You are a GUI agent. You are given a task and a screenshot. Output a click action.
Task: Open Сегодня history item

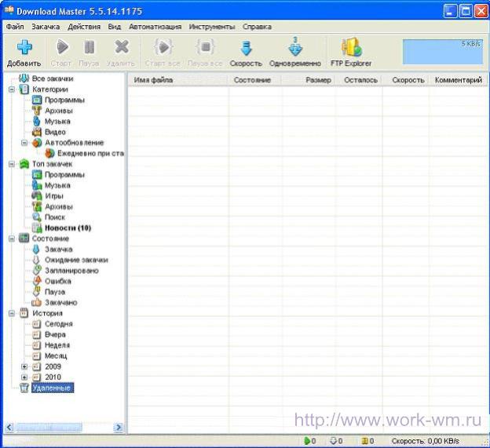click(58, 324)
